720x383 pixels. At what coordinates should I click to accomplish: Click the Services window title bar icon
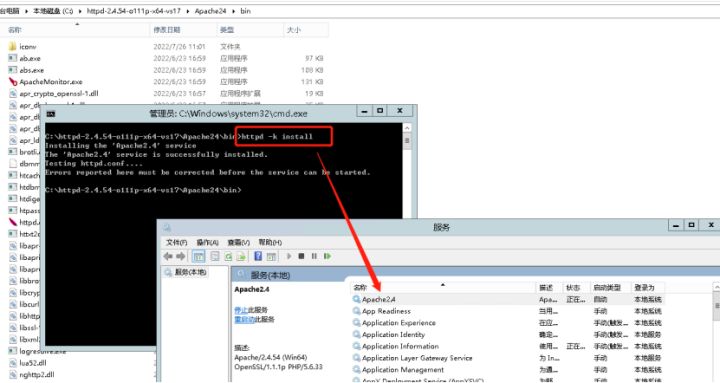167,227
